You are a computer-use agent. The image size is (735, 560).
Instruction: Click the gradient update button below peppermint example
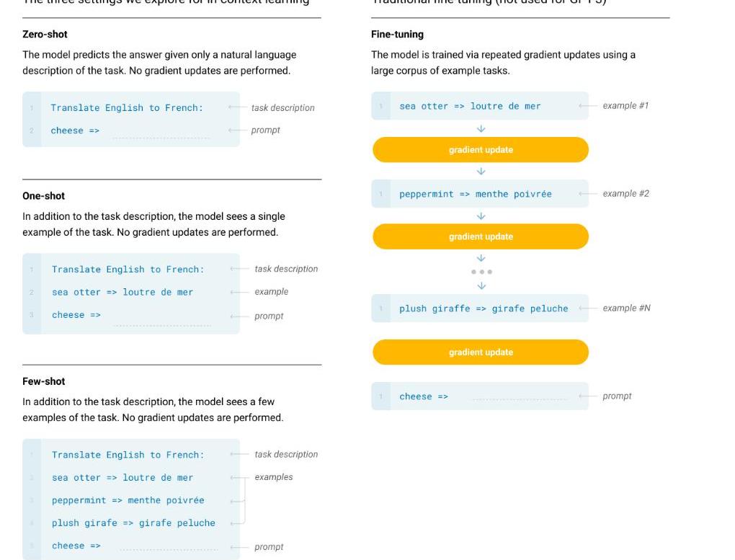coord(481,236)
